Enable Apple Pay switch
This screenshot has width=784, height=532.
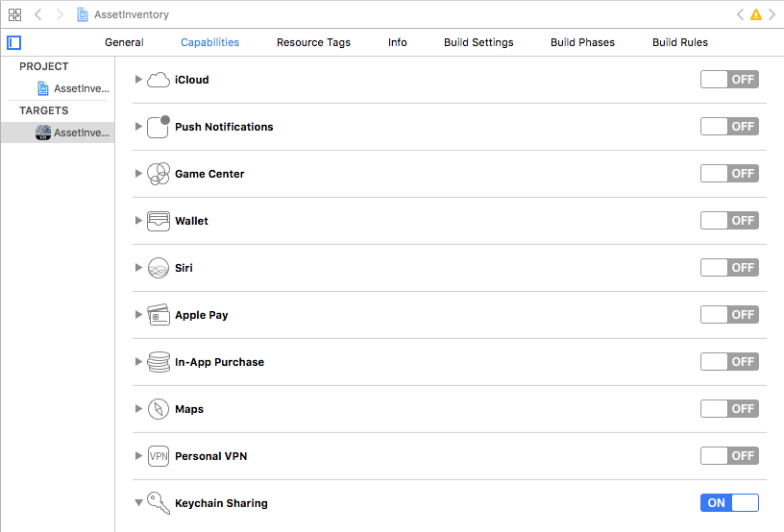pos(729,315)
